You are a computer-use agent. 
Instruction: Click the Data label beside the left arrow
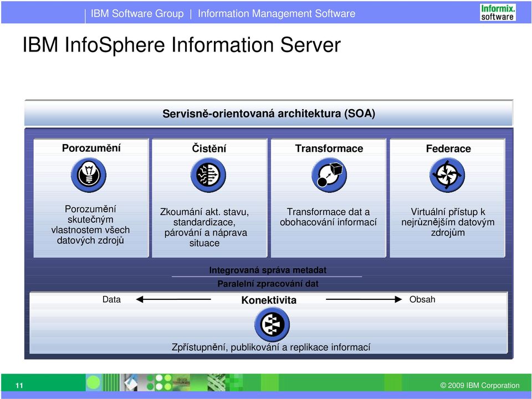(111, 299)
